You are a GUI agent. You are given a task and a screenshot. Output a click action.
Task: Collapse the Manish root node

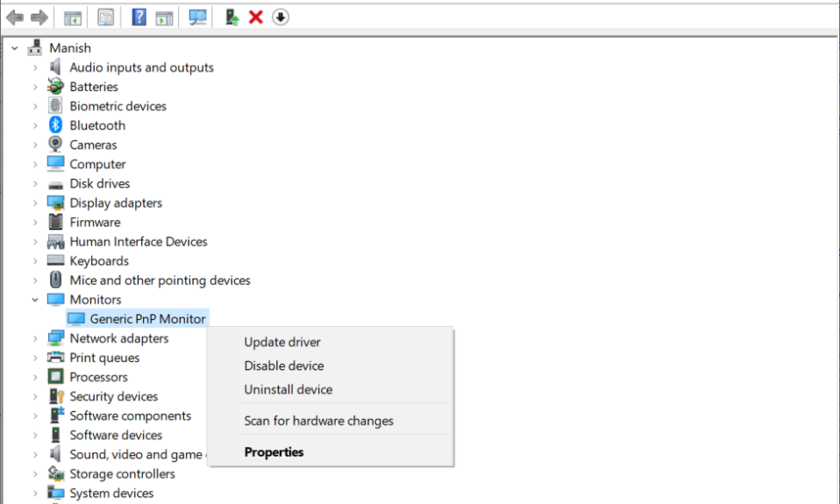click(15, 48)
